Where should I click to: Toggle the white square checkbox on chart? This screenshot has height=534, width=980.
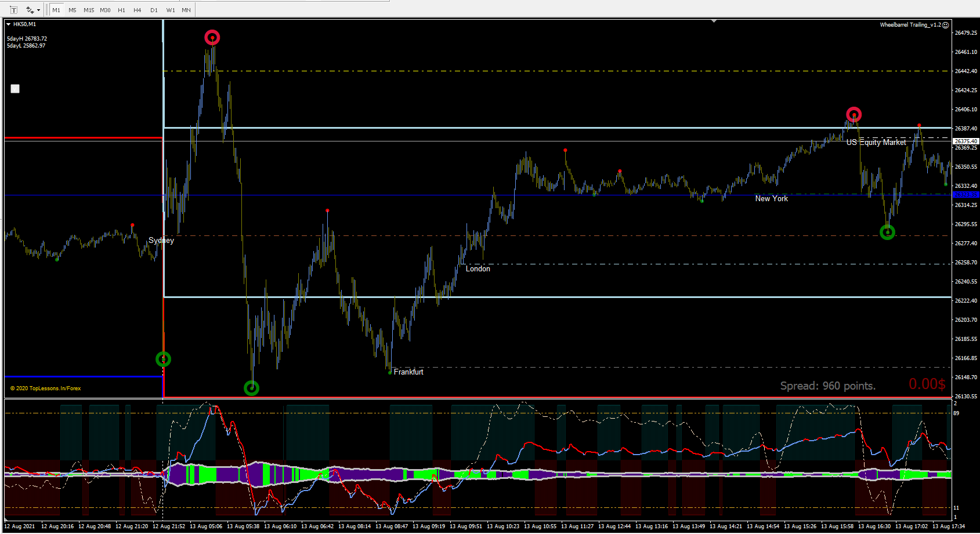[15, 89]
